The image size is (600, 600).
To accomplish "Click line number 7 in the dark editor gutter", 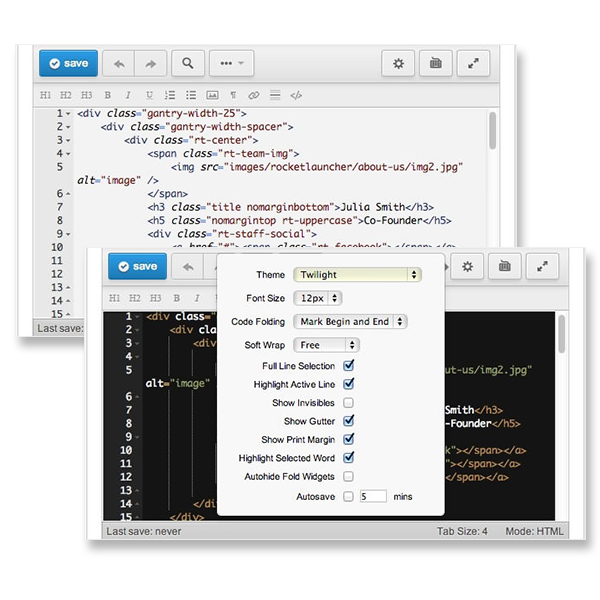I will click(129, 410).
